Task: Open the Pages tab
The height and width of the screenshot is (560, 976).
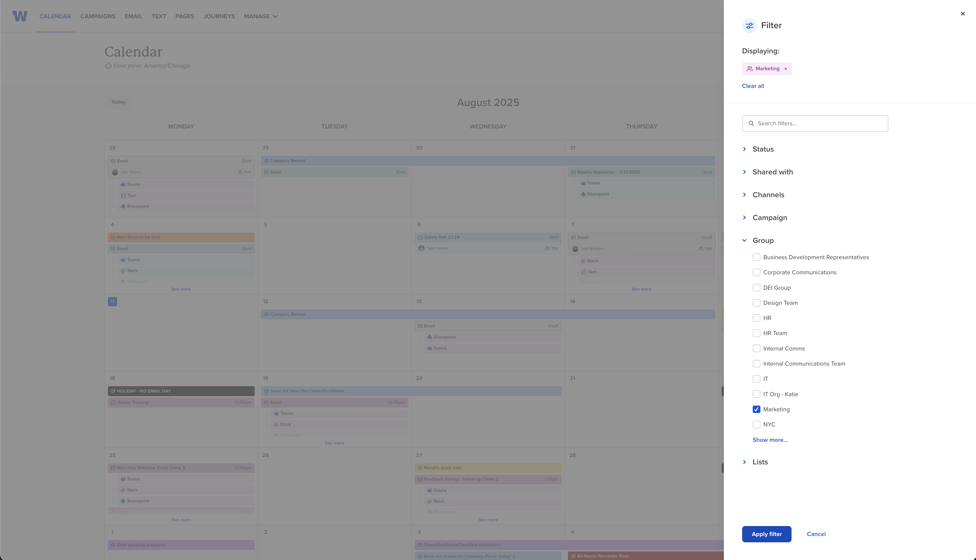Action: click(185, 17)
